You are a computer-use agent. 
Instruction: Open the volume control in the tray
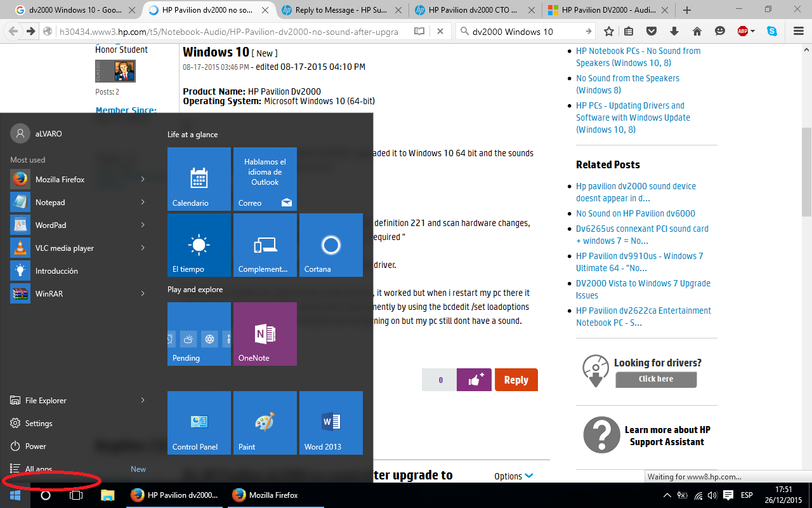[712, 495]
